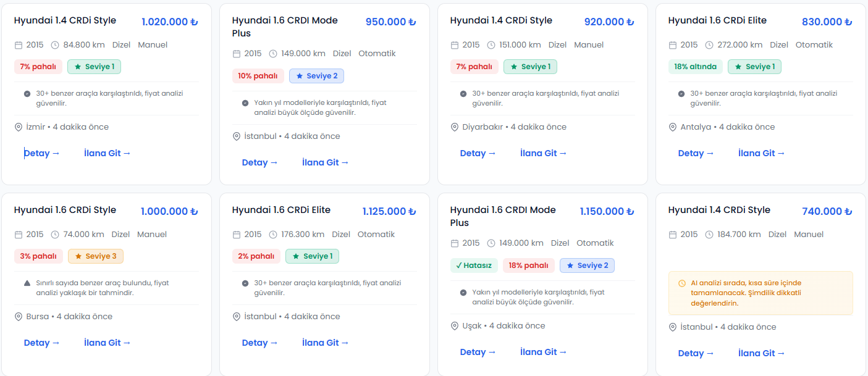The image size is (868, 376).
Task: Click İlana Git on the 1.000.000 ₺ card
Action: [107, 343]
